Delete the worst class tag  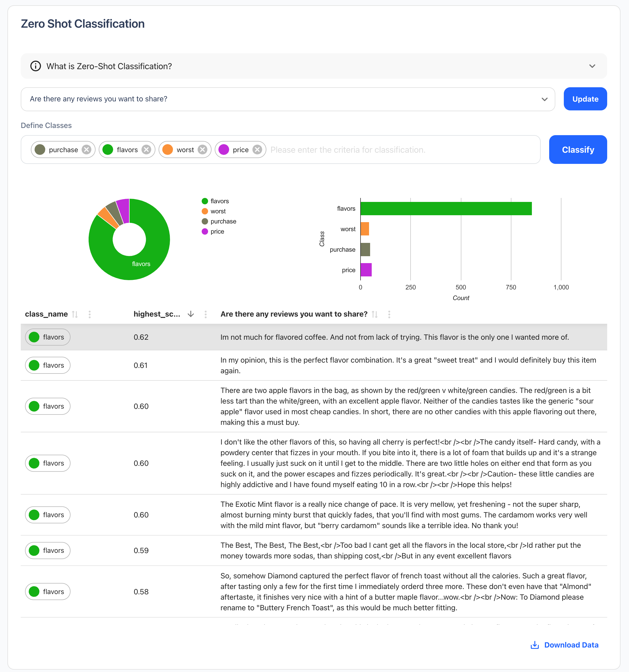(202, 150)
